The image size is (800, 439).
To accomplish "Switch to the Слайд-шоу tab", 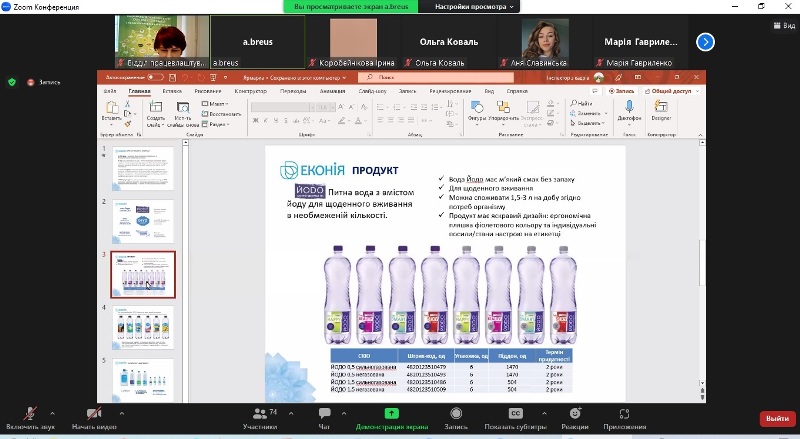I will [x=372, y=91].
